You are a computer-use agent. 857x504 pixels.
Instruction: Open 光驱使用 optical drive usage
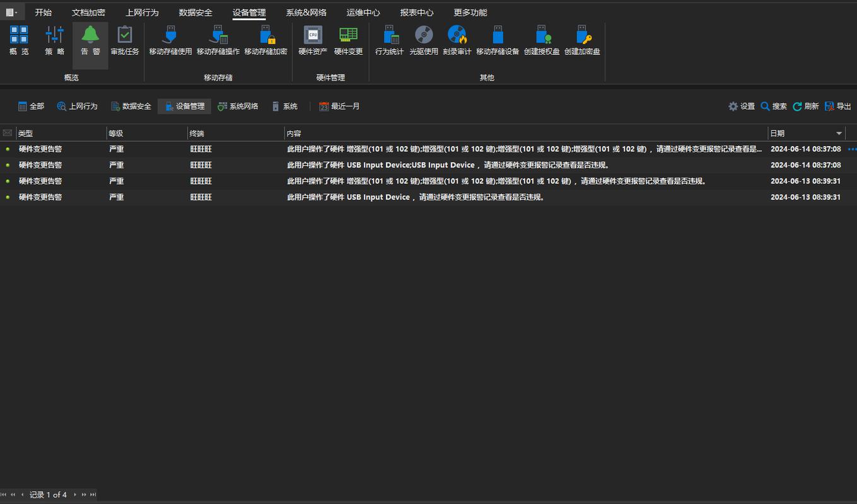pos(424,41)
